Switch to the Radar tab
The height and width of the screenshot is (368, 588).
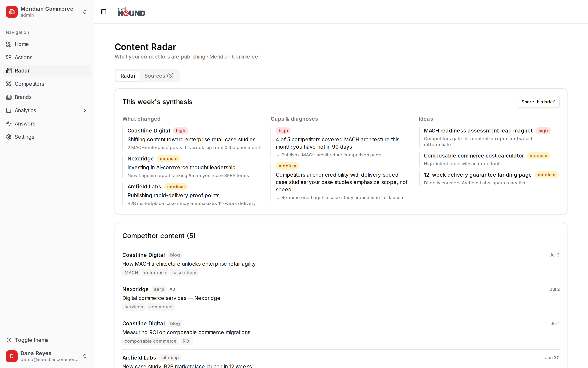pyautogui.click(x=128, y=76)
